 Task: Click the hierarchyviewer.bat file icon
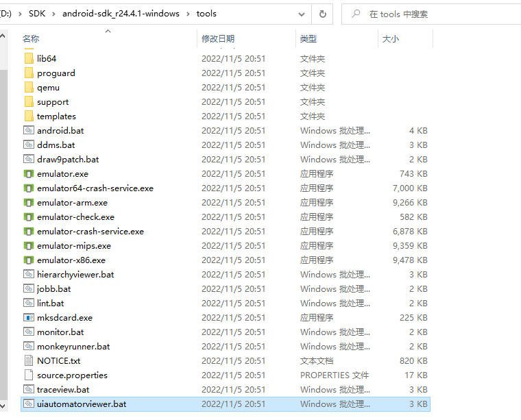pos(29,274)
